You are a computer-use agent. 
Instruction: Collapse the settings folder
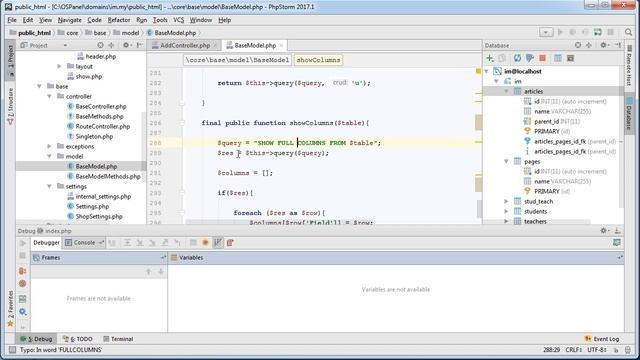pyautogui.click(x=49, y=186)
